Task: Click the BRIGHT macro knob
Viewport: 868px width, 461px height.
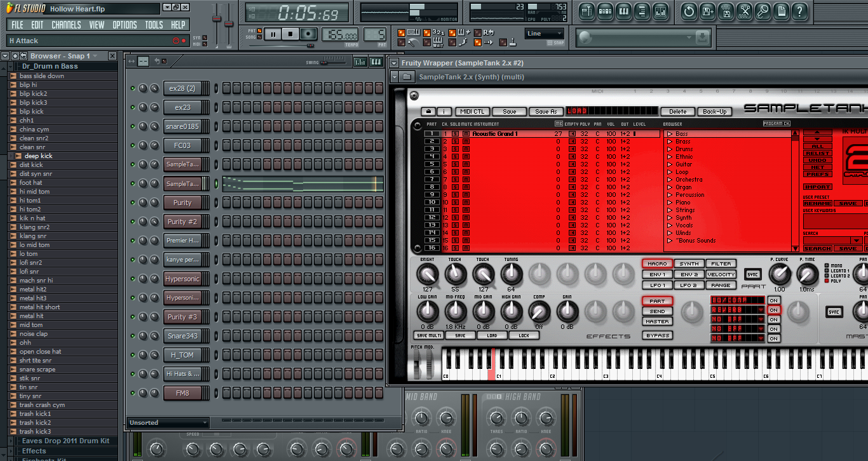Action: (x=427, y=274)
